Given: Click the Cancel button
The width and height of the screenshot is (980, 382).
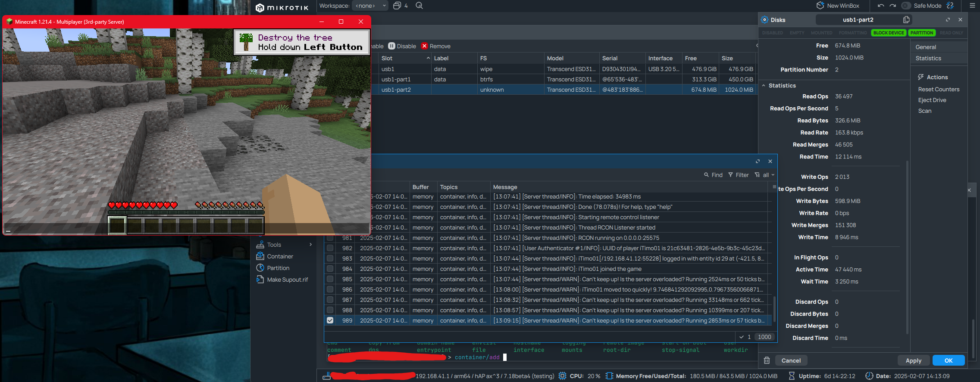Looking at the screenshot, I should [791, 360].
